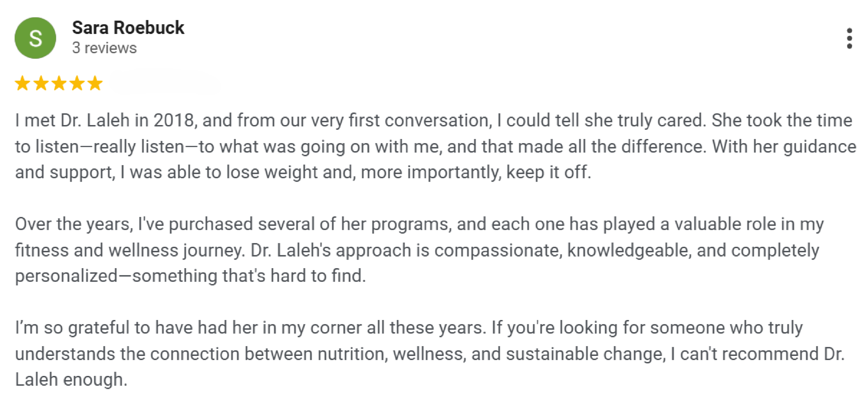Image resolution: width=868 pixels, height=401 pixels.
Task: Click the green S profile avatar
Action: pyautogui.click(x=35, y=38)
